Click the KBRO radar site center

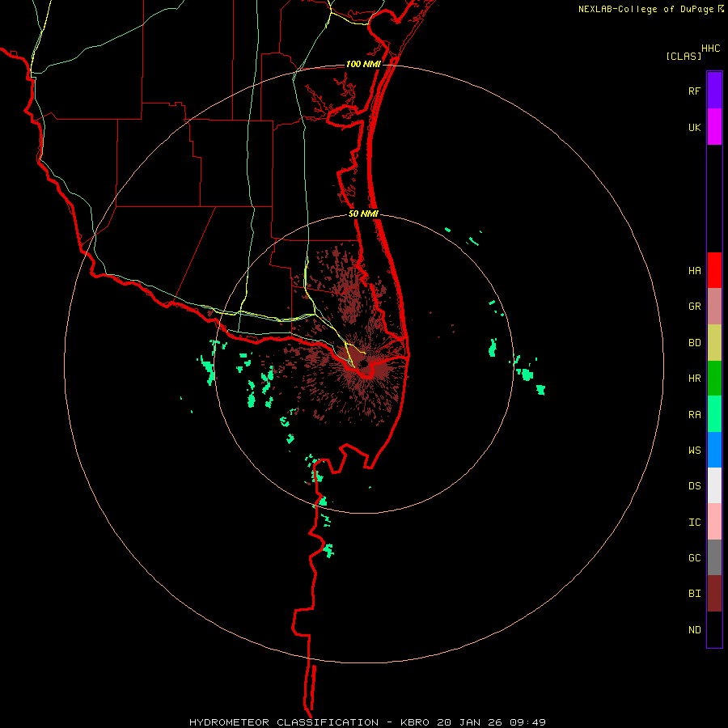pyautogui.click(x=364, y=364)
